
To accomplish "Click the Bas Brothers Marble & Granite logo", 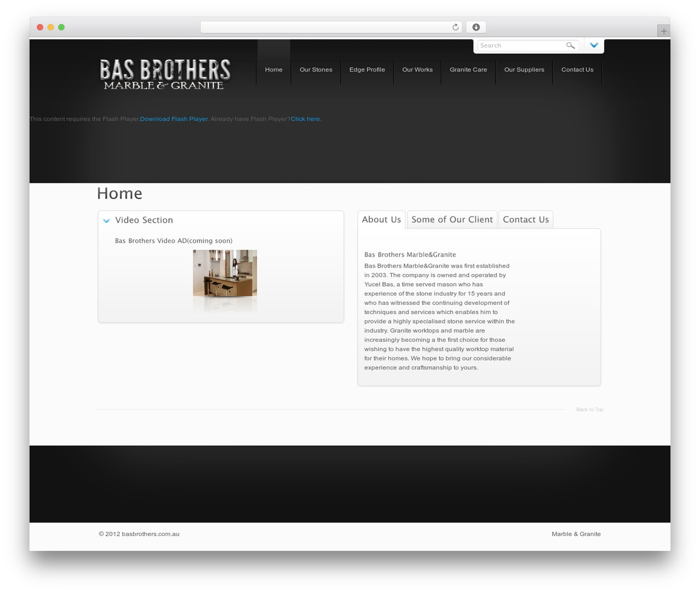I will [x=165, y=74].
